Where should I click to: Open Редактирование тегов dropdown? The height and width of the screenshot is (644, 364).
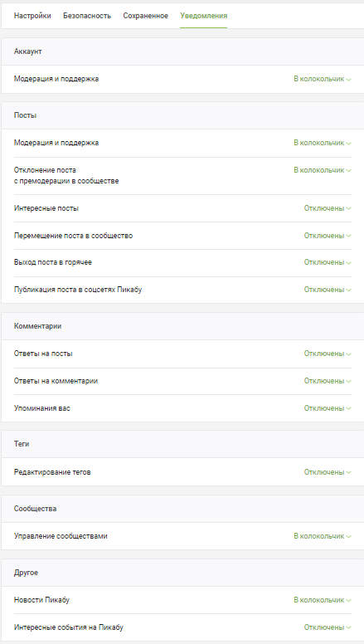point(328,472)
